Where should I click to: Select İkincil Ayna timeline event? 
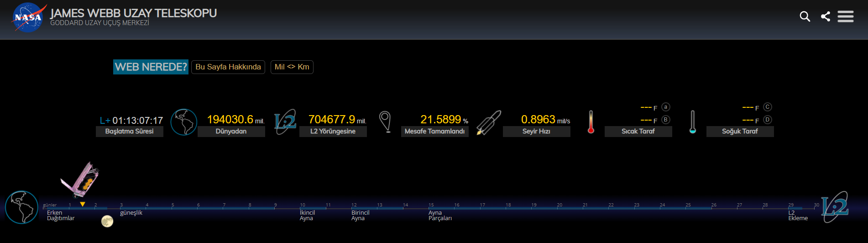pyautogui.click(x=307, y=216)
